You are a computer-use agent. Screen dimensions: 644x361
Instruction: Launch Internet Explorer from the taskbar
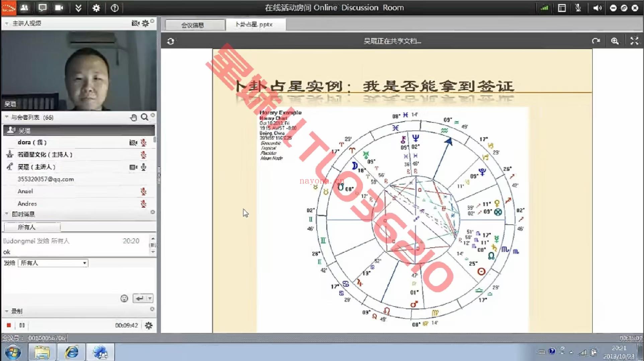click(71, 352)
